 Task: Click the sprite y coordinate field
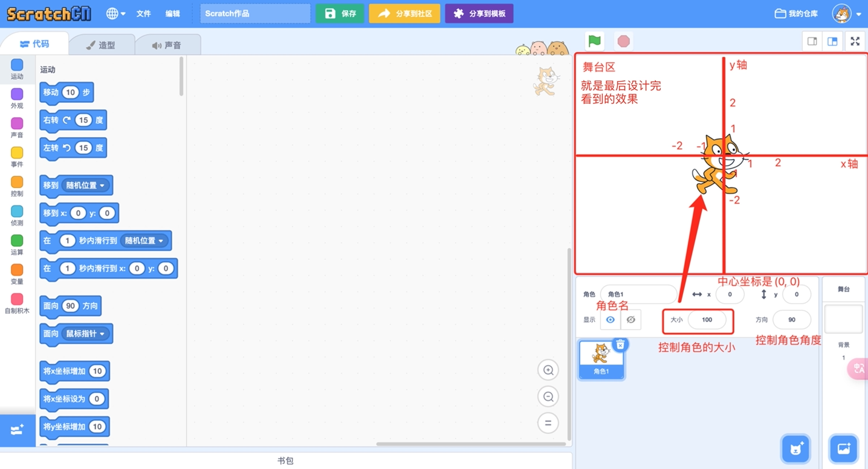[797, 294]
